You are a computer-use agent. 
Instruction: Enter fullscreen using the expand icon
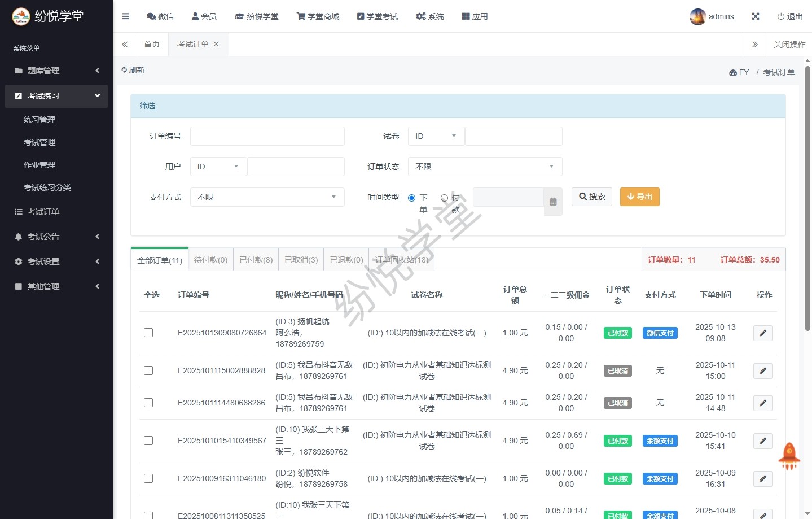point(756,16)
